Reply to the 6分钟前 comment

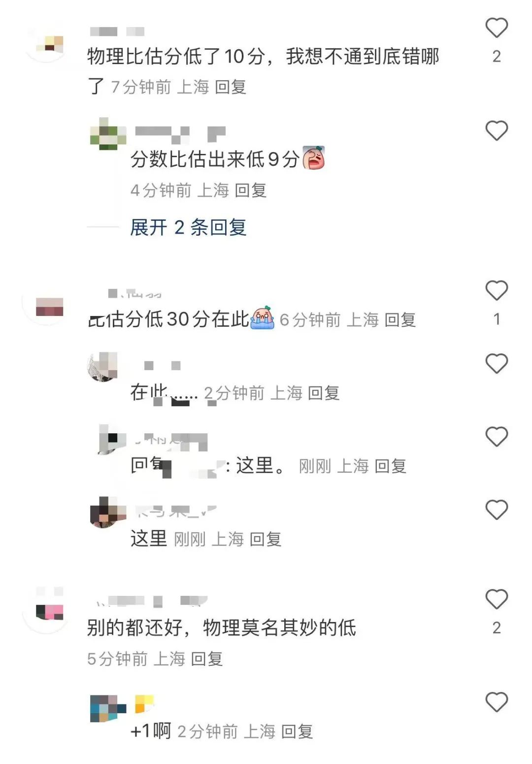pos(400,320)
